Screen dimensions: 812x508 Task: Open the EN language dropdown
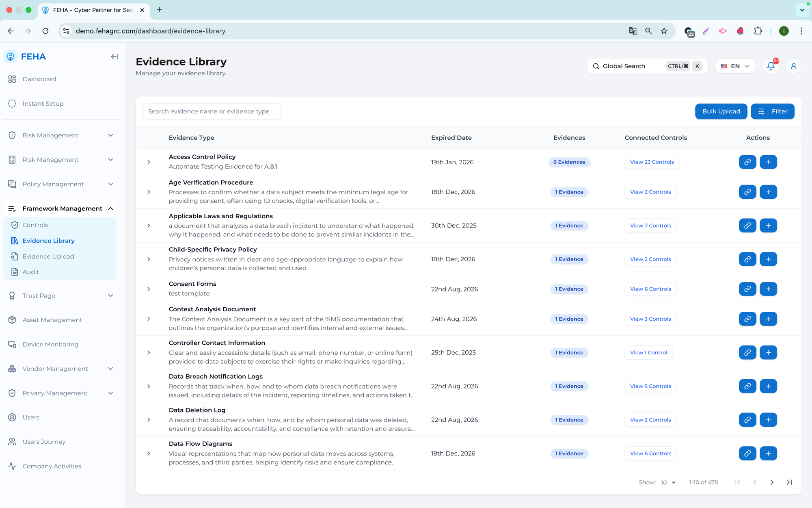735,66
